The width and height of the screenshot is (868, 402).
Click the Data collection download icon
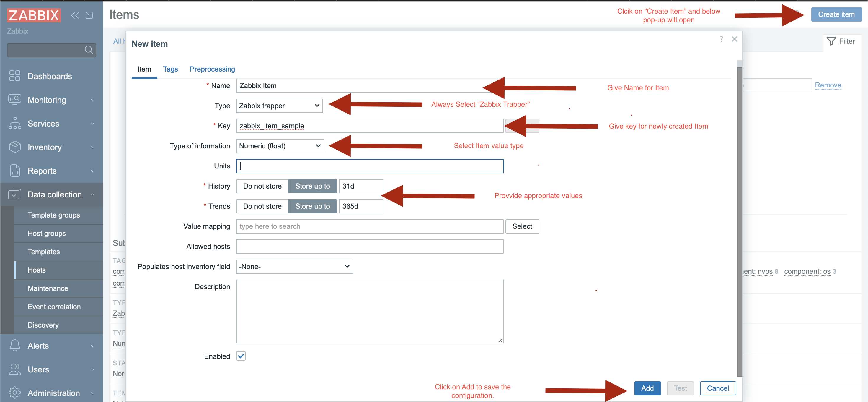point(14,194)
